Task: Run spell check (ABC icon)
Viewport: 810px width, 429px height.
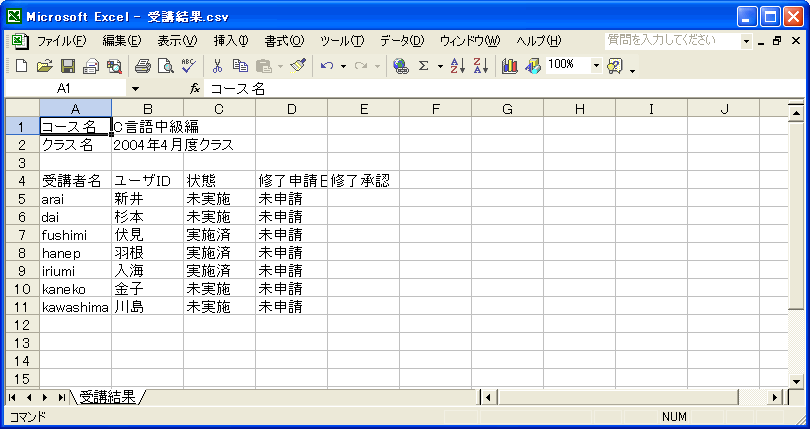Action: [x=189, y=66]
